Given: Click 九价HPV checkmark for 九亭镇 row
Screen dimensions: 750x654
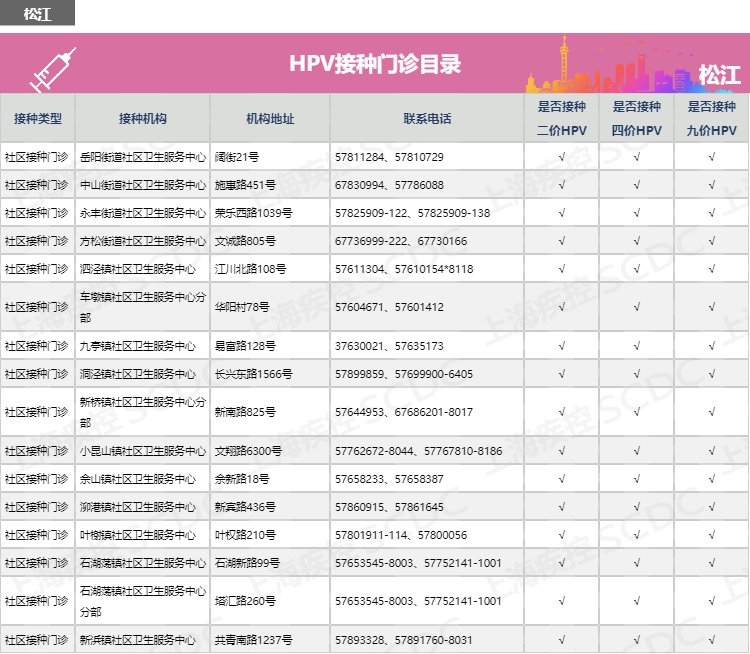Looking at the screenshot, I should click(711, 346).
